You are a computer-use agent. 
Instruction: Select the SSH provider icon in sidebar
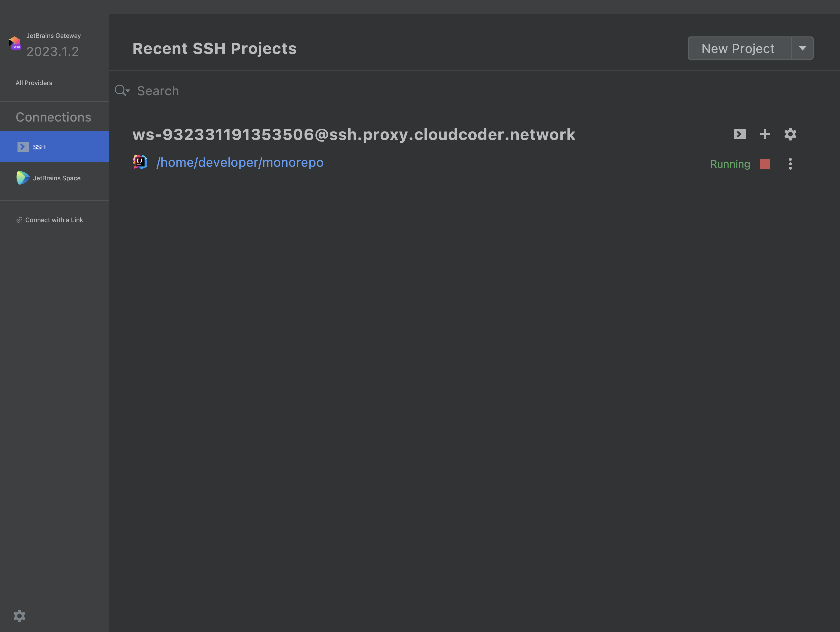coord(23,147)
